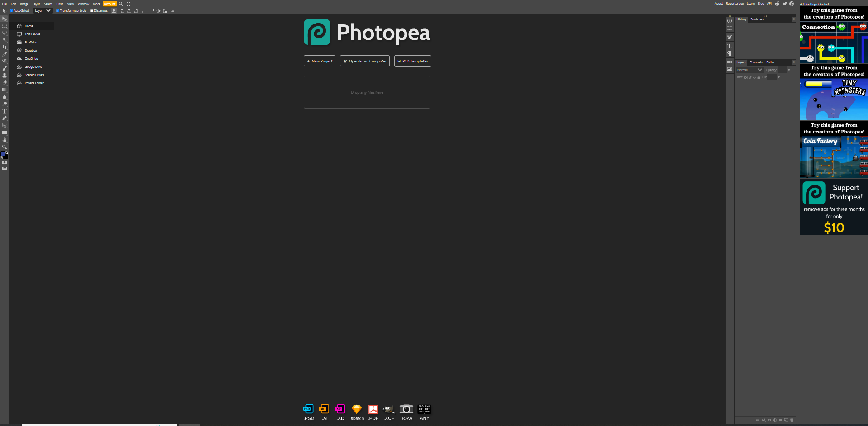
Task: Select the Lasso tool
Action: pos(5,33)
